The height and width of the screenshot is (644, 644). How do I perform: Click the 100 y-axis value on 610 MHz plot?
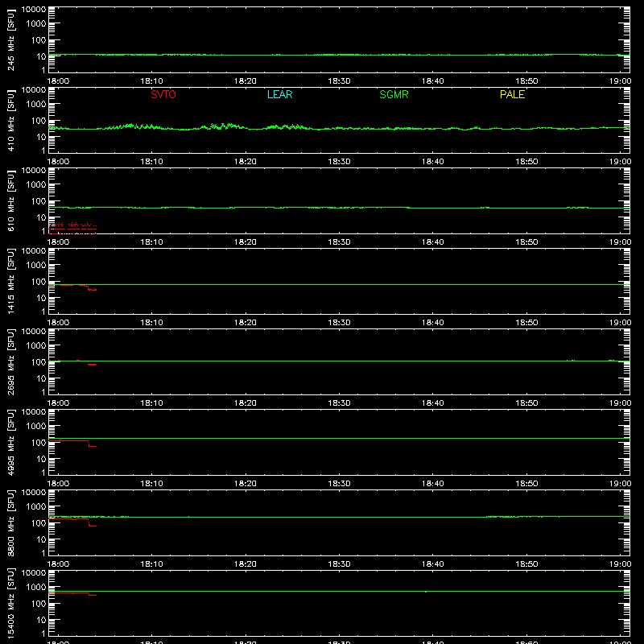[39, 200]
